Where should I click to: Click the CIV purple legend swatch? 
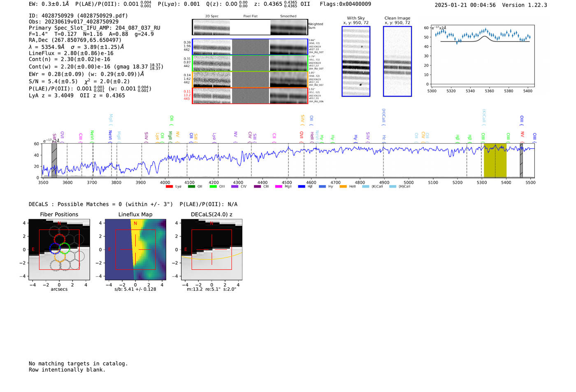pyautogui.click(x=235, y=186)
